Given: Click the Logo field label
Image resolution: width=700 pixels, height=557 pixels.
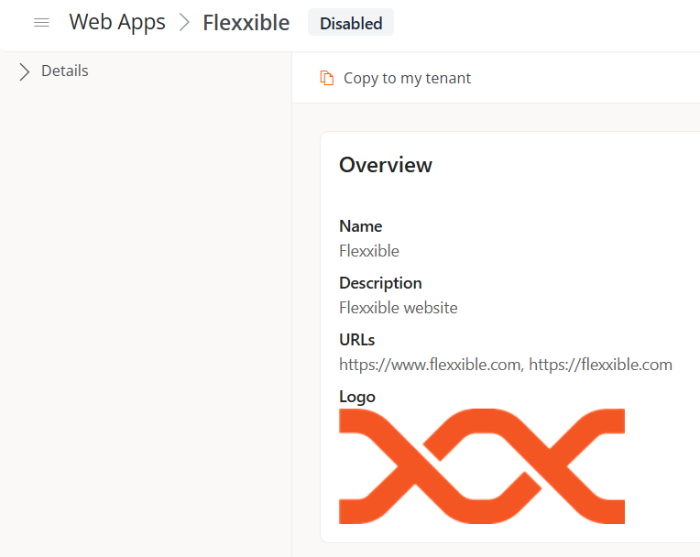Looking at the screenshot, I should coord(357,397).
